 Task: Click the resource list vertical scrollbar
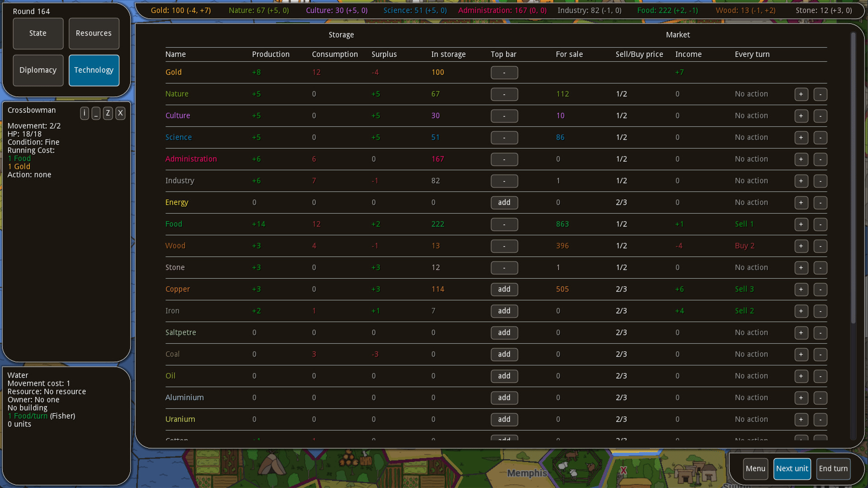pos(853,181)
